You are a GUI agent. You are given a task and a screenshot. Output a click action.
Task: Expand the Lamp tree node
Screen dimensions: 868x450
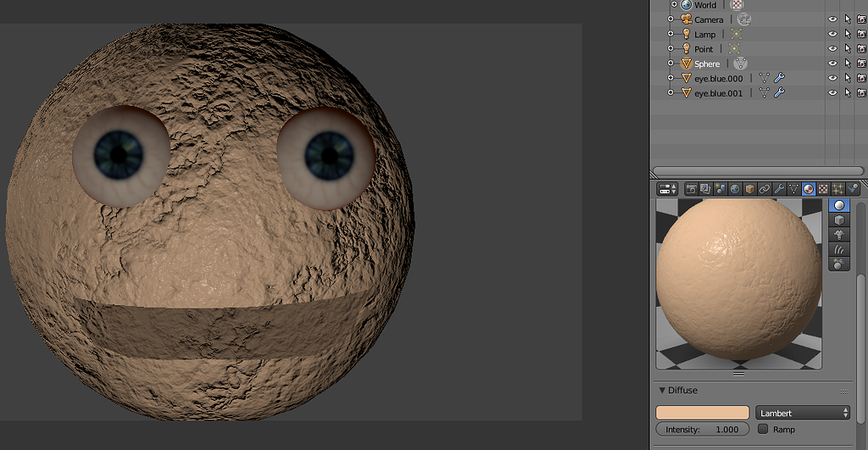pyautogui.click(x=670, y=34)
